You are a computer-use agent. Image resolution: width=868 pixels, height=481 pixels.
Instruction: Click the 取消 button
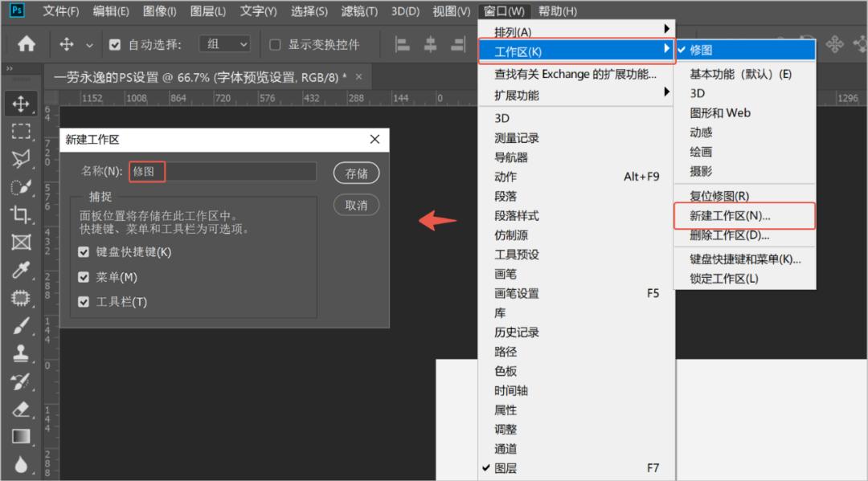coord(356,205)
